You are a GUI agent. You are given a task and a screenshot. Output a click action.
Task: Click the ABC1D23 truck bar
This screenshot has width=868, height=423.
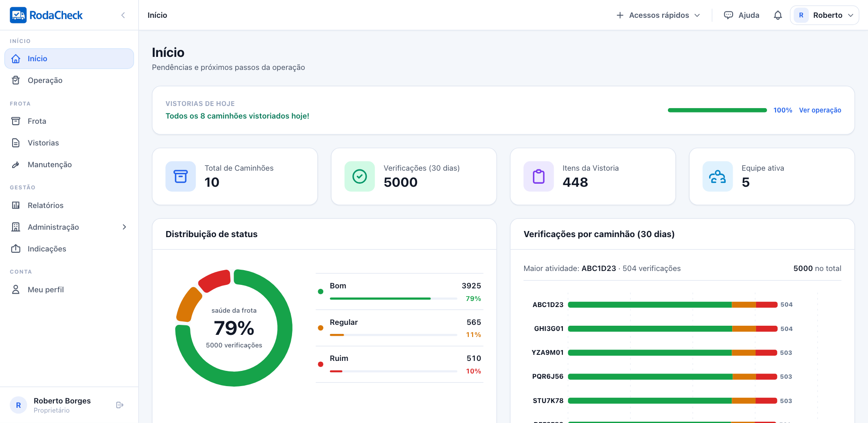(672, 305)
